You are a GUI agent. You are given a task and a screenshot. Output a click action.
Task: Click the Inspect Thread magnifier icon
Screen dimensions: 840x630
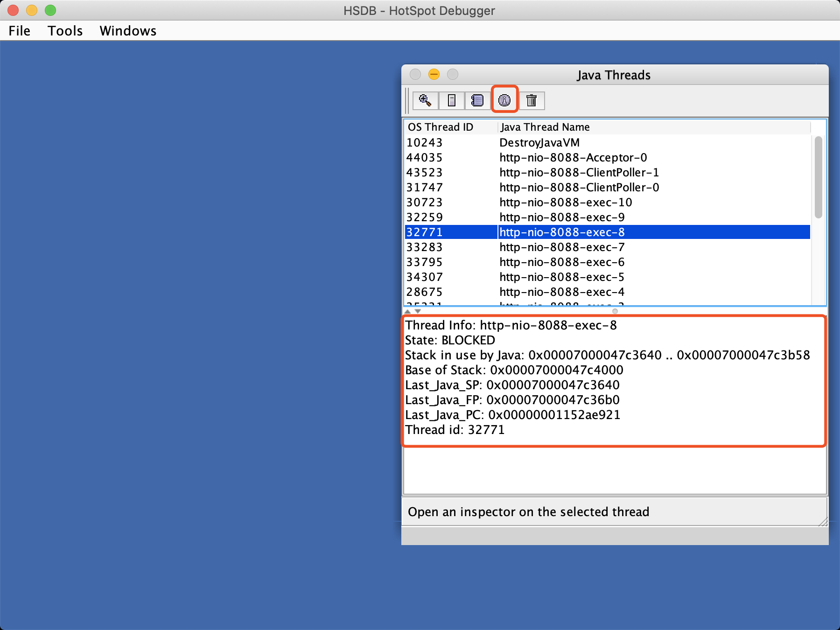point(425,100)
